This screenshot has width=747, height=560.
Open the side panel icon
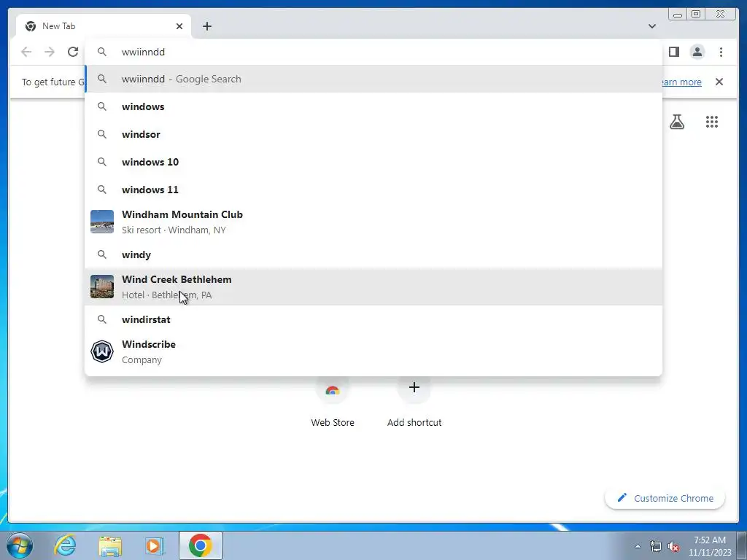tap(673, 52)
